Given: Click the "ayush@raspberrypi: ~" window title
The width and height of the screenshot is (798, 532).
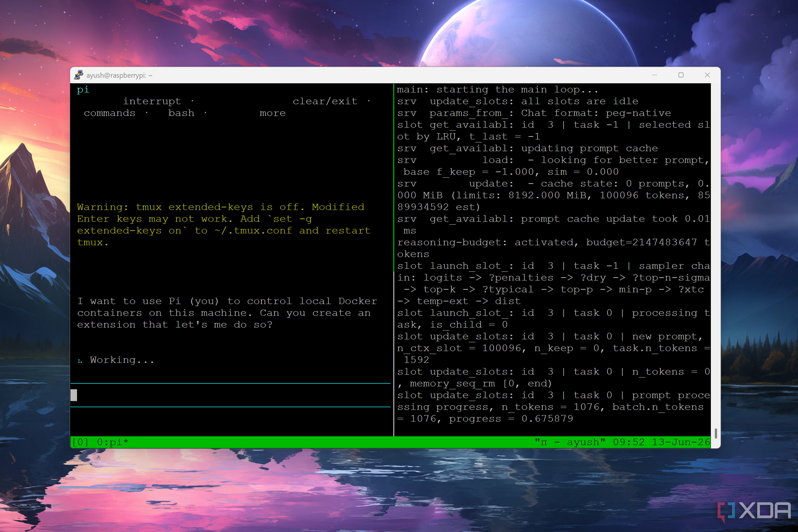Looking at the screenshot, I should [x=120, y=75].
